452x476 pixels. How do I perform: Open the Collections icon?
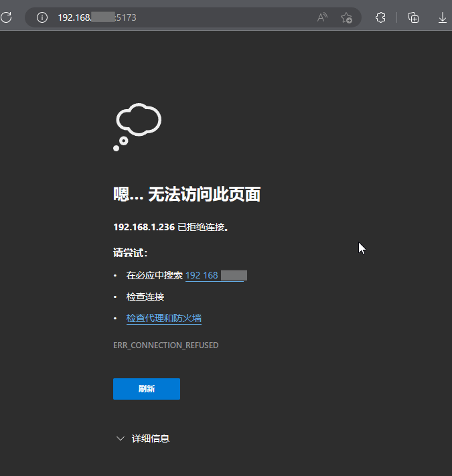[413, 17]
